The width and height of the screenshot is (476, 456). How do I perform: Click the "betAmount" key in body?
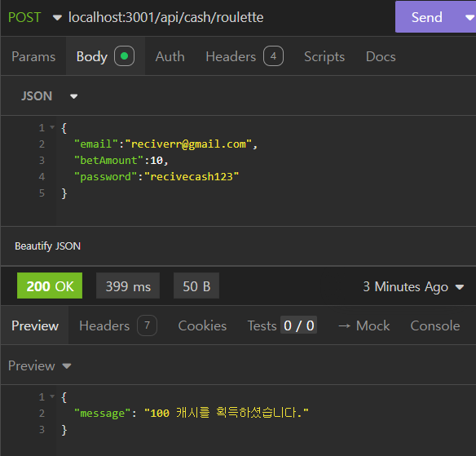pos(108,161)
